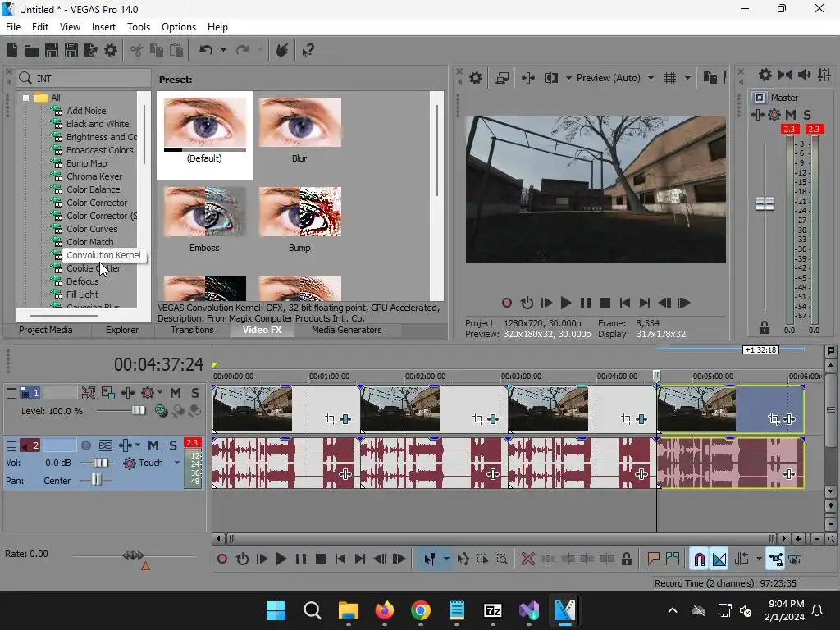Image resolution: width=840 pixels, height=630 pixels.
Task: Collapse the All folder in FX tree
Action: 25,98
